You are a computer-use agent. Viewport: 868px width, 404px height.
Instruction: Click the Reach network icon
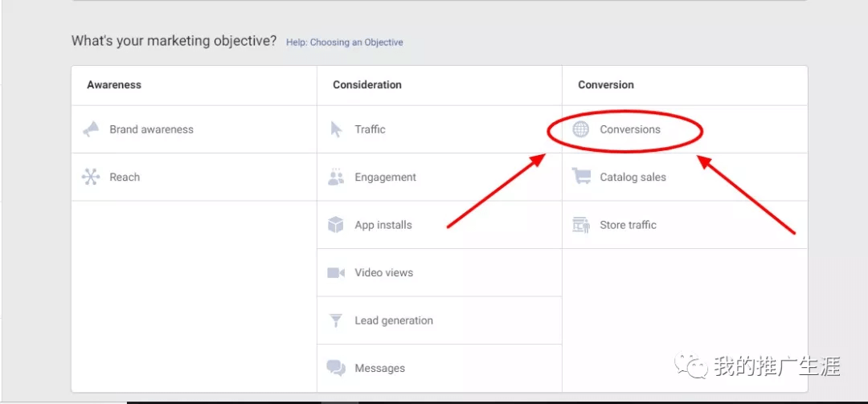point(91,178)
